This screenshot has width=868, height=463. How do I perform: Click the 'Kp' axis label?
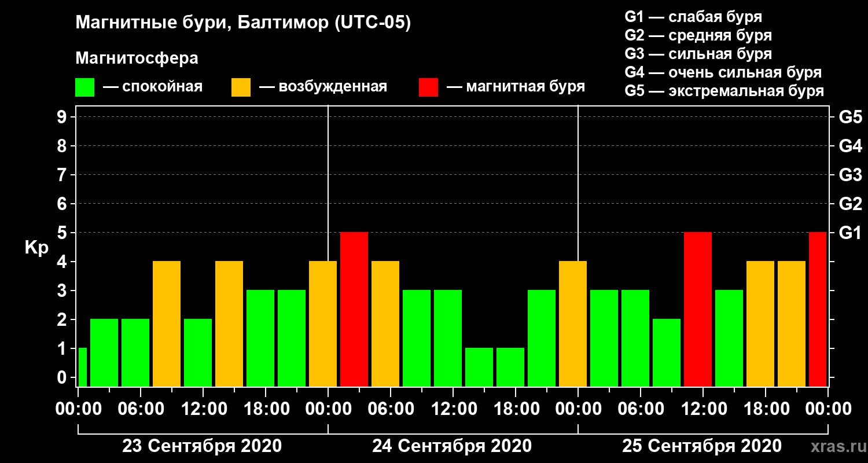[x=36, y=248]
